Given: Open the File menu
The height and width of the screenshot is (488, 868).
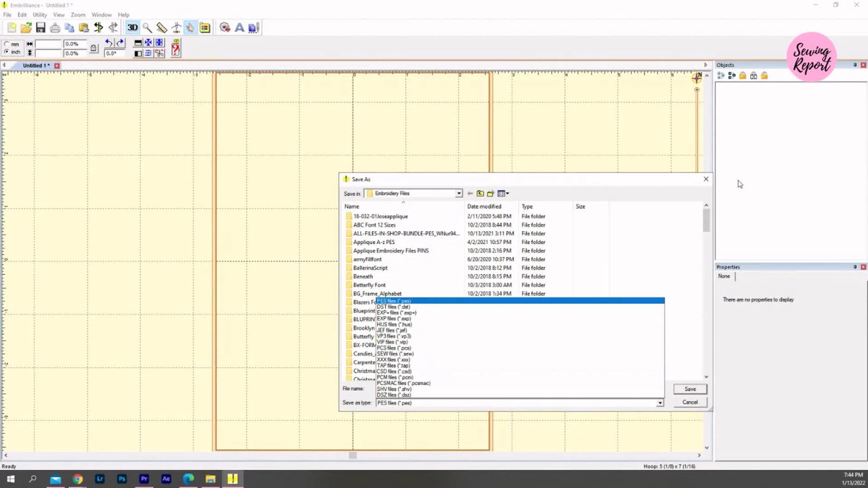Looking at the screenshot, I should tap(8, 15).
